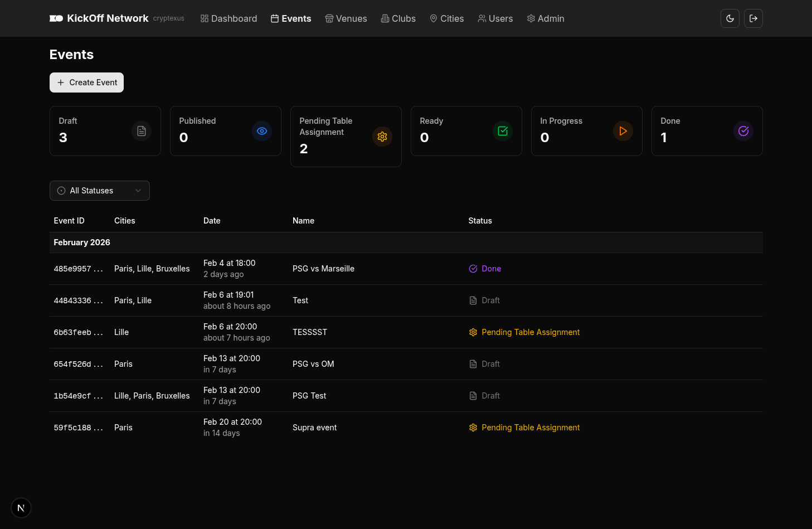812x529 pixels.
Task: Click the Draft card document icon
Action: (142, 131)
